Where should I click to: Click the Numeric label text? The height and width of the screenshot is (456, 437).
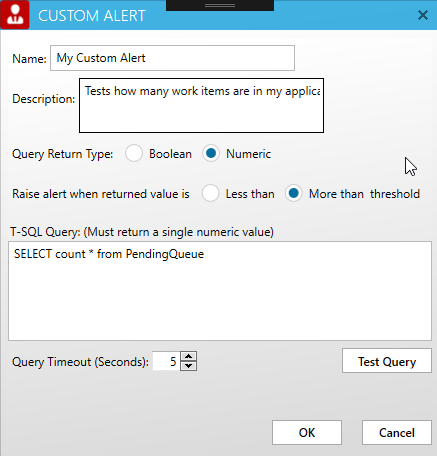(x=248, y=154)
